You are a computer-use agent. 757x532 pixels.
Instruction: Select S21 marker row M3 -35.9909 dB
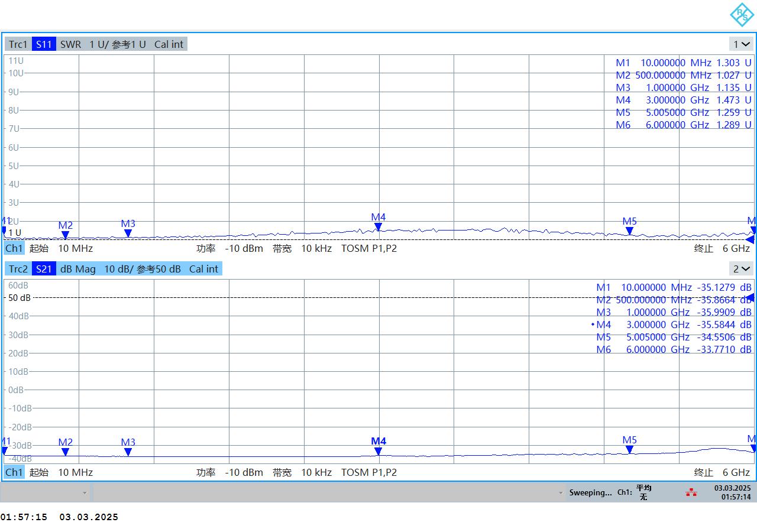click(x=674, y=312)
